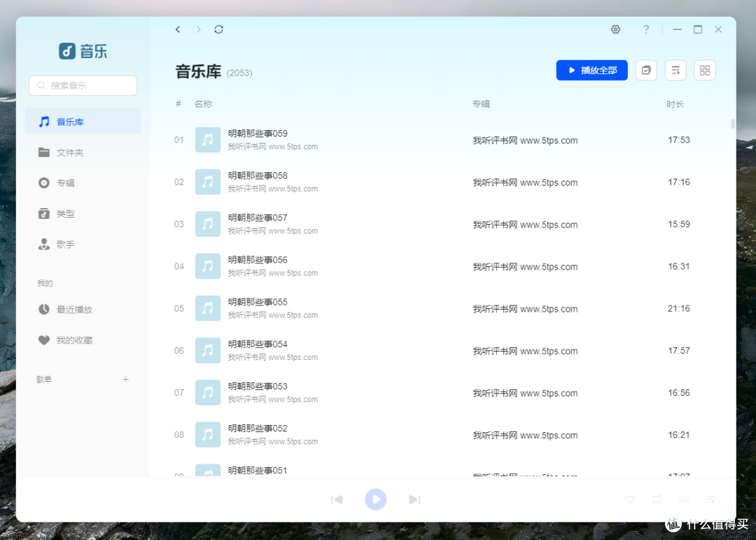Click duration 15:59

coord(679,224)
